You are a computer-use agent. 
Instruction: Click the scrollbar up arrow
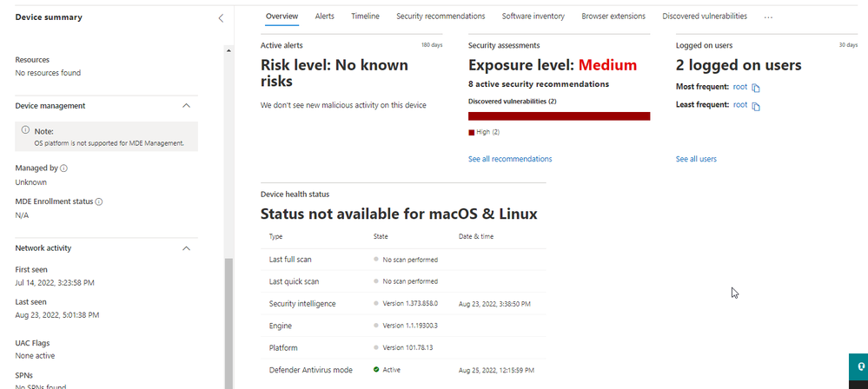229,51
